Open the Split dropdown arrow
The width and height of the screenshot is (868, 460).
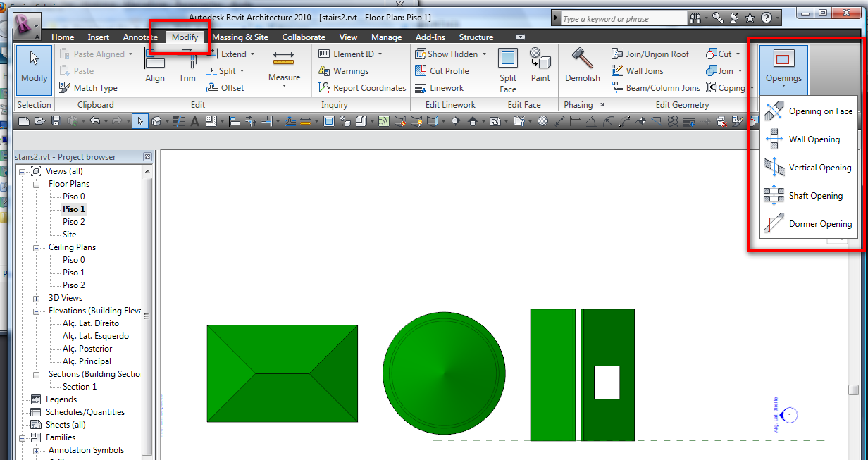click(x=242, y=71)
